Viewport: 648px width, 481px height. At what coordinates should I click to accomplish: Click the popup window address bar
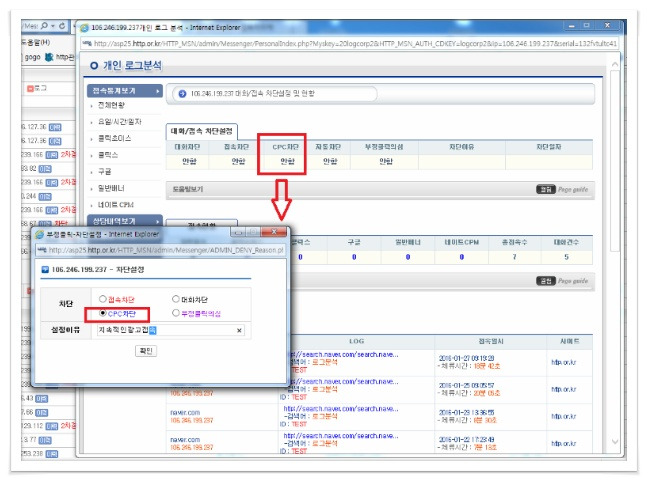click(x=160, y=250)
